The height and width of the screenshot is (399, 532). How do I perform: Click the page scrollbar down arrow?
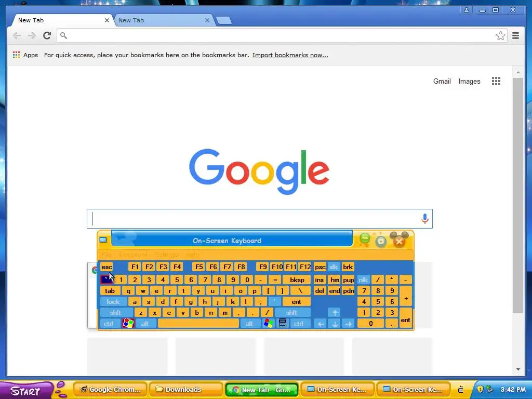click(x=518, y=369)
